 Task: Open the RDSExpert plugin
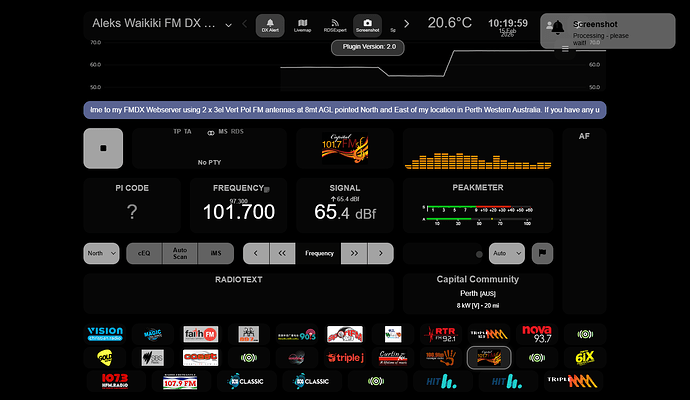[335, 25]
